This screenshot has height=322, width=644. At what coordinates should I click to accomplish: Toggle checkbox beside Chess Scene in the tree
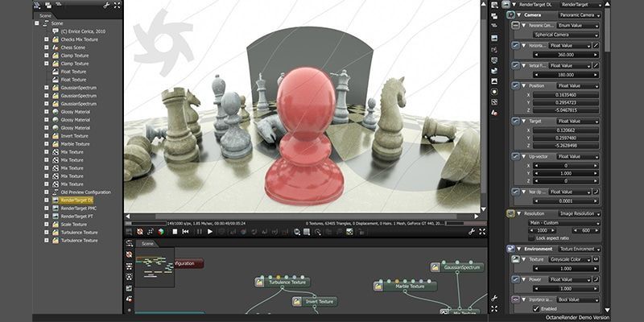point(47,47)
